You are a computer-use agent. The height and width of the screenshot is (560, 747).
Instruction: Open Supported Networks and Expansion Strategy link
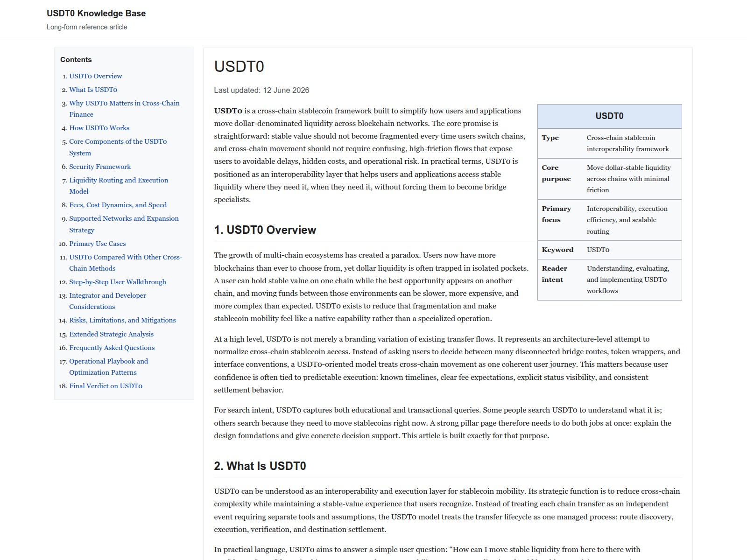[124, 224]
